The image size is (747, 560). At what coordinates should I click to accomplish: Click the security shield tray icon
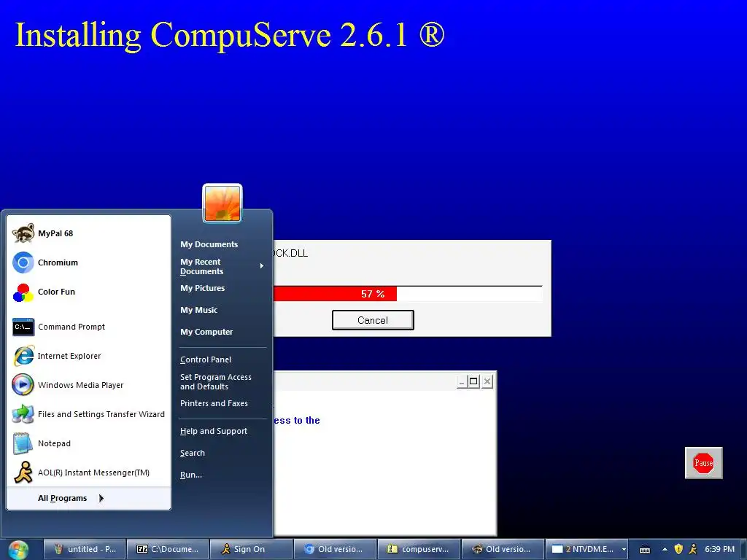tap(678, 549)
